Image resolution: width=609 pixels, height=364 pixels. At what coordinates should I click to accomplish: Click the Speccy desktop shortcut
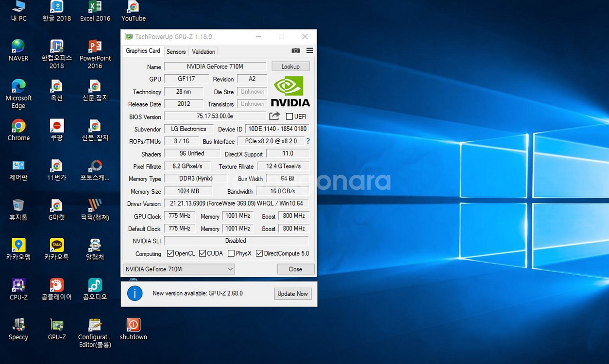[18, 329]
